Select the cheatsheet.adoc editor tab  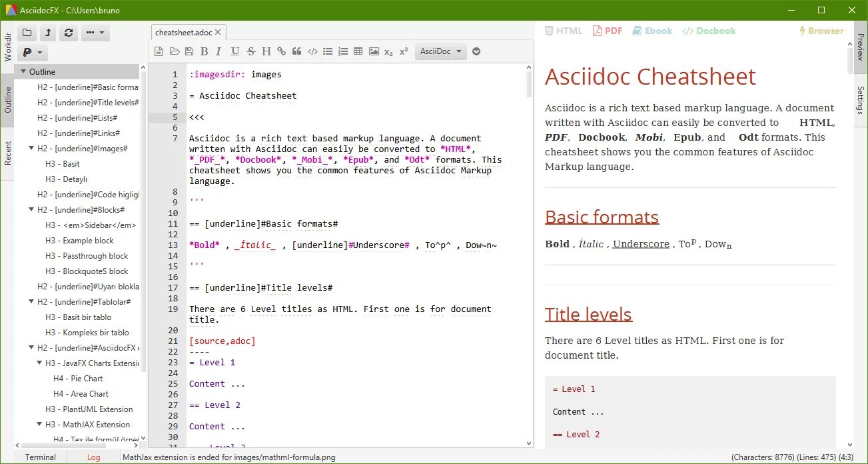point(183,32)
